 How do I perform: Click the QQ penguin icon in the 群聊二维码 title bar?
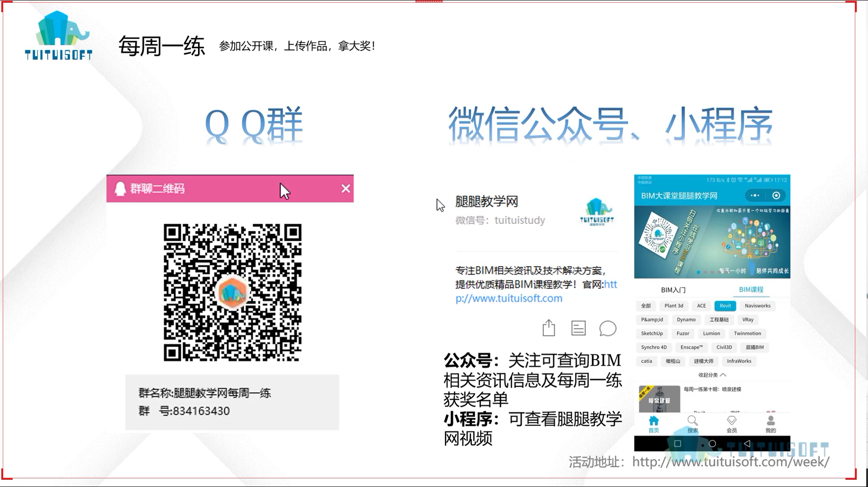pyautogui.click(x=120, y=189)
